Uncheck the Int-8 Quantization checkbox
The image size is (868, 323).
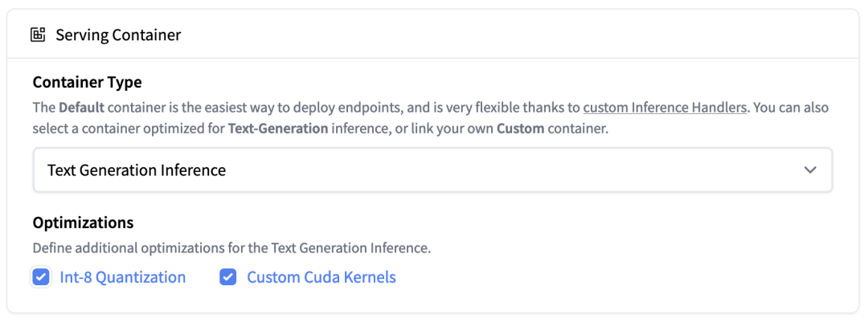point(41,277)
